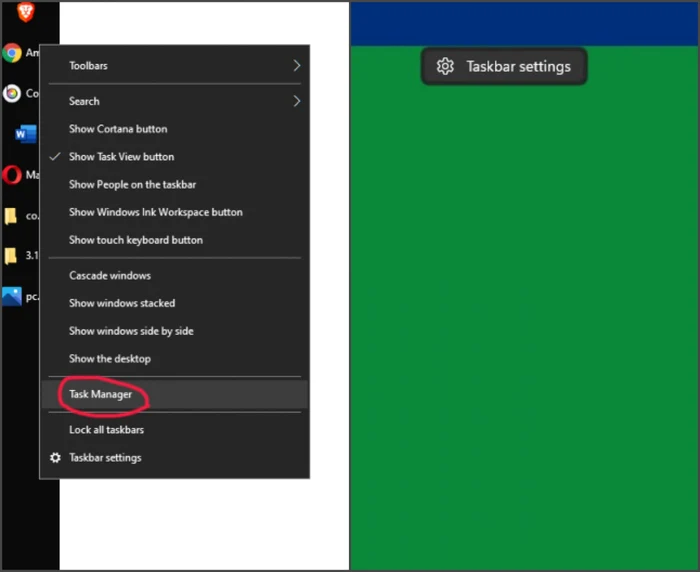Viewport: 700px width, 572px height.
Task: Choose Cascade windows
Action: (175, 276)
